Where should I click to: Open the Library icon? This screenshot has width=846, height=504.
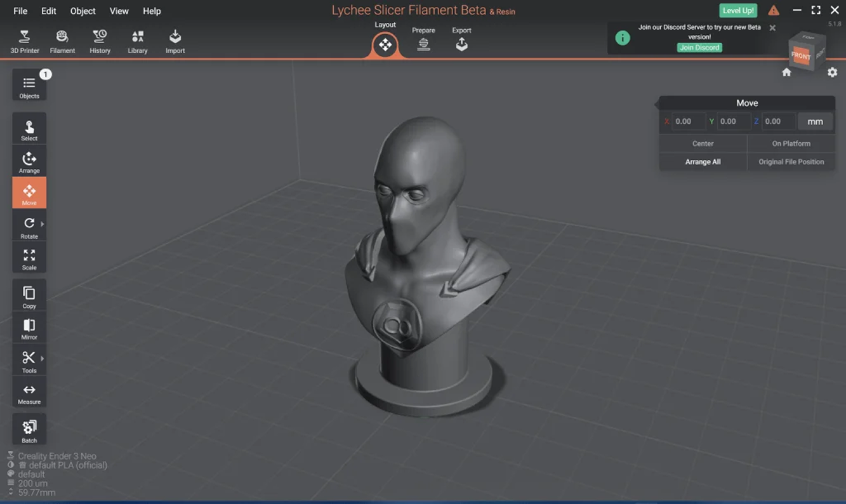coord(137,41)
